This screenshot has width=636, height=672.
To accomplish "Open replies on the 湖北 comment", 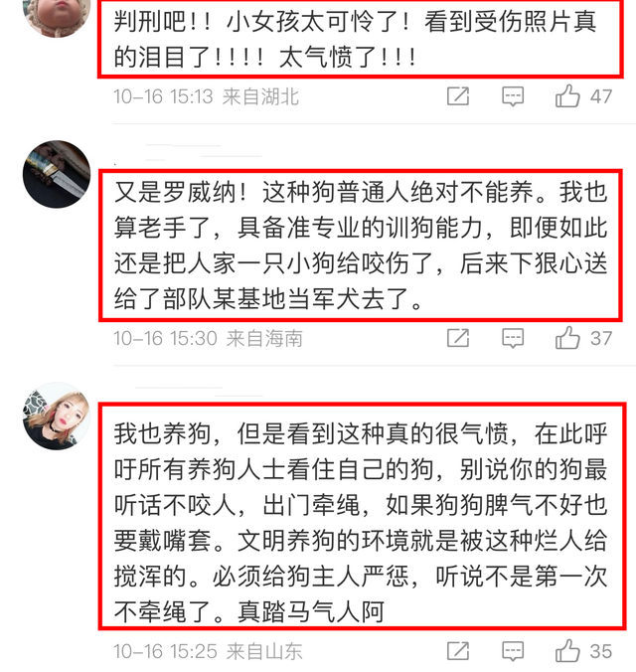I will pyautogui.click(x=513, y=96).
